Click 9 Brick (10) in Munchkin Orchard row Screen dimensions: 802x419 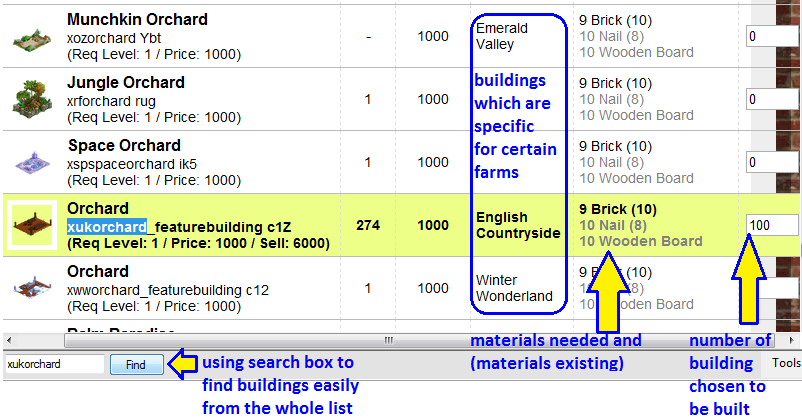coord(615,20)
